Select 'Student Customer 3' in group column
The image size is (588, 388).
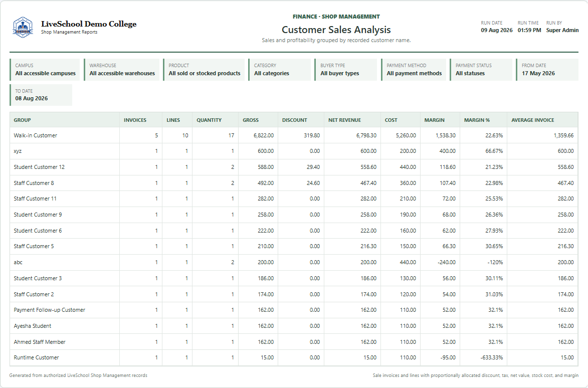click(x=38, y=279)
